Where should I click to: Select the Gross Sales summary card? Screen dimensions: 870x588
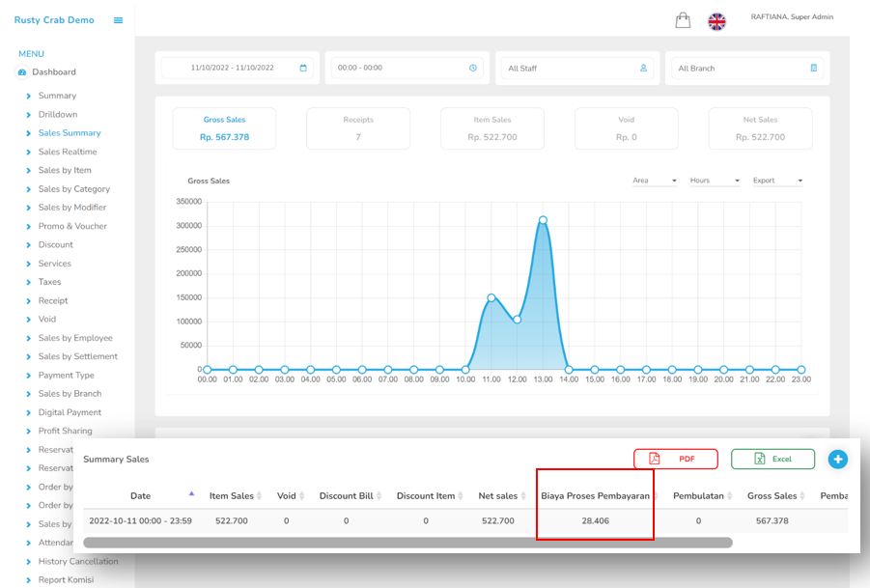point(224,128)
